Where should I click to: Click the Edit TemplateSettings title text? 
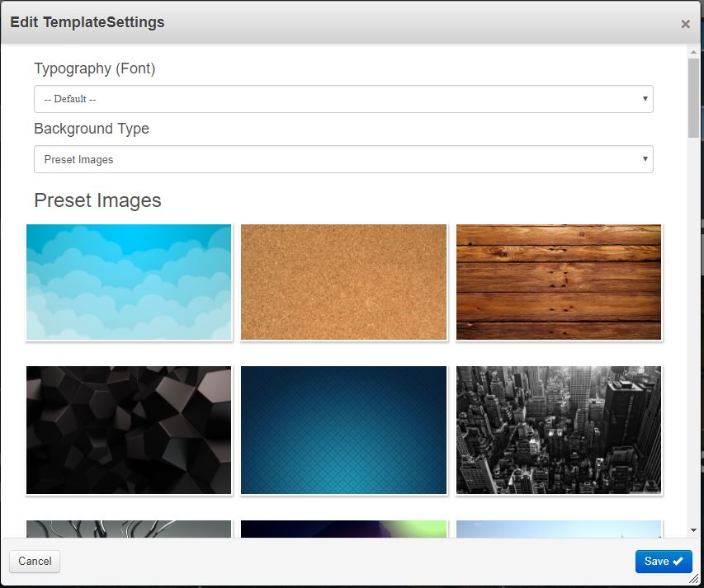[87, 22]
